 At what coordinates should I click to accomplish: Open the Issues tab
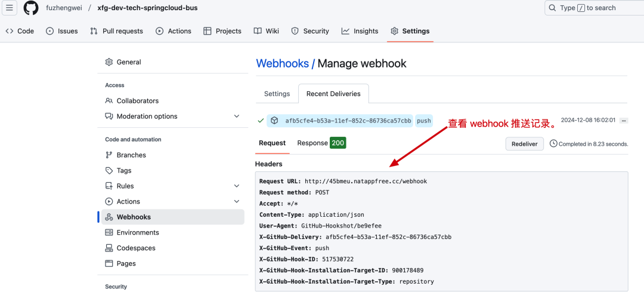pos(61,31)
